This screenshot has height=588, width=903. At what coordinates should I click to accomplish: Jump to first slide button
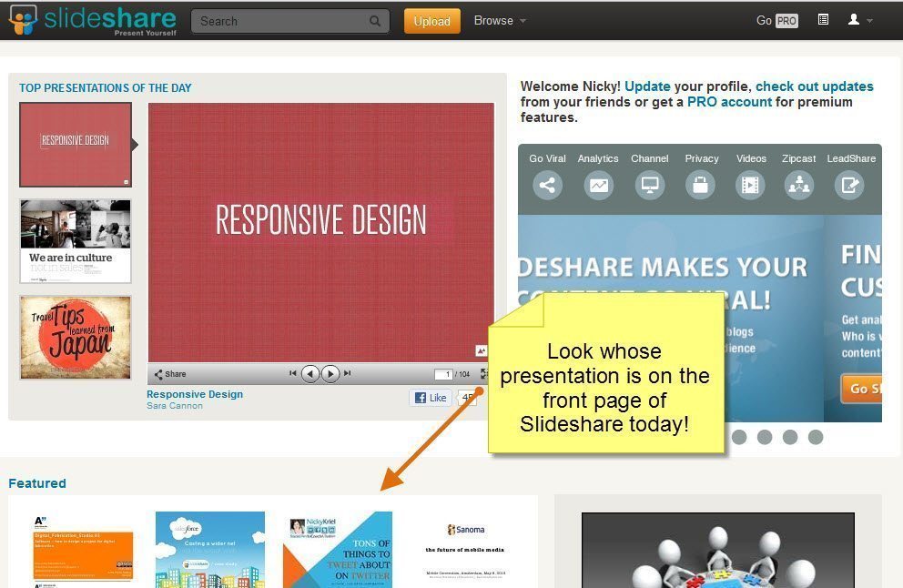(x=292, y=373)
